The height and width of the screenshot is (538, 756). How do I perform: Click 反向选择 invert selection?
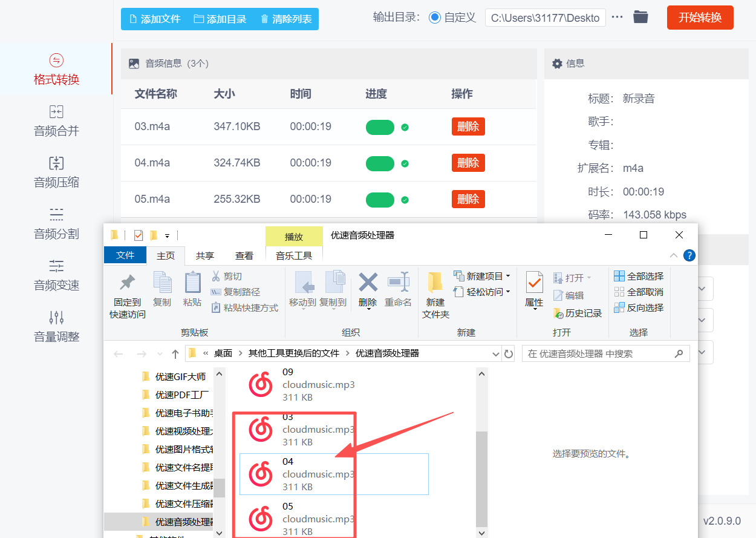(639, 307)
